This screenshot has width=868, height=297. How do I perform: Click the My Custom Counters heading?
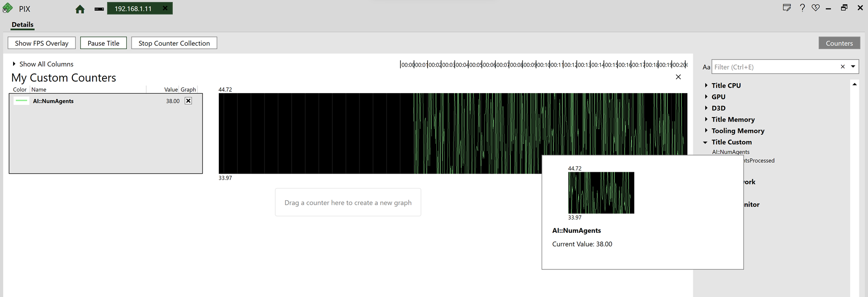tap(64, 78)
